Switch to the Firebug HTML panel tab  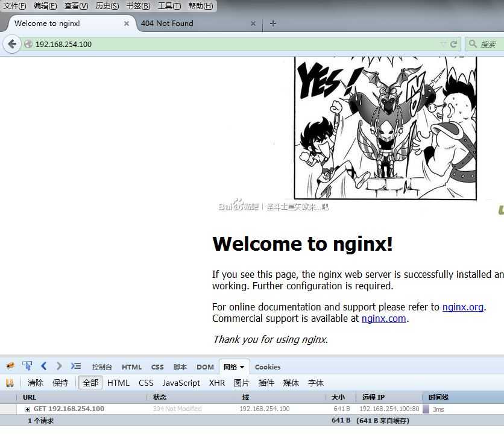(131, 367)
